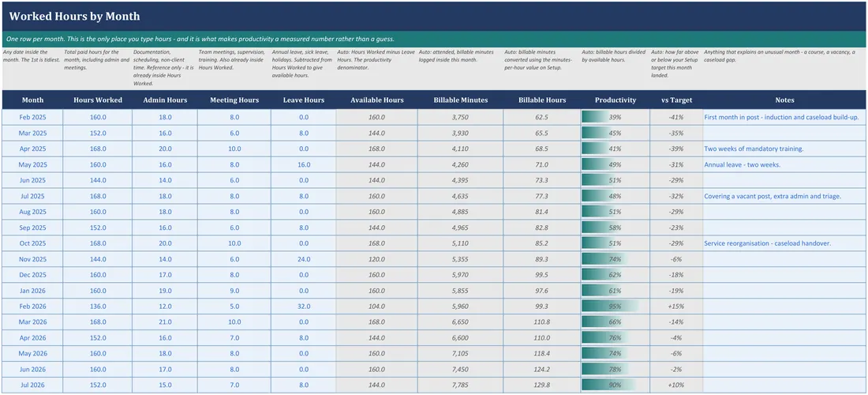This screenshot has width=868, height=395.
Task: Select the Hours Worked column header
Action: point(98,100)
